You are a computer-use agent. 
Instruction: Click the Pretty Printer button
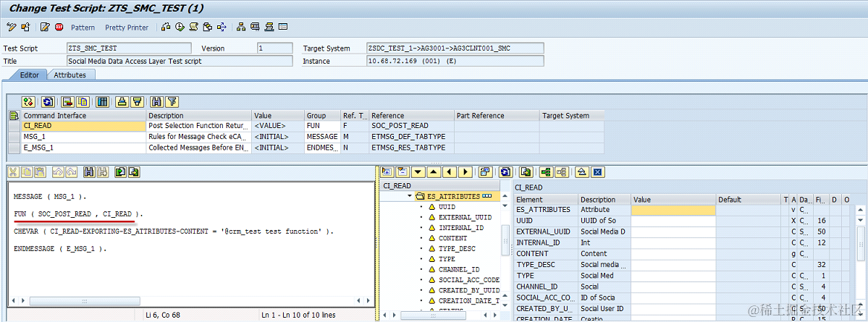click(x=127, y=27)
